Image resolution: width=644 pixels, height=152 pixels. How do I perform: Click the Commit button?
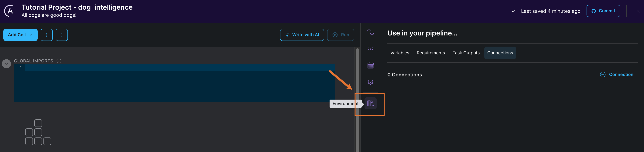tap(603, 11)
